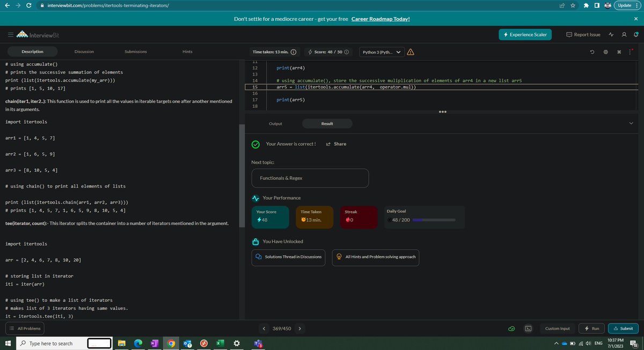Click the Run button
Screen dimensions: 644x350
(591, 328)
